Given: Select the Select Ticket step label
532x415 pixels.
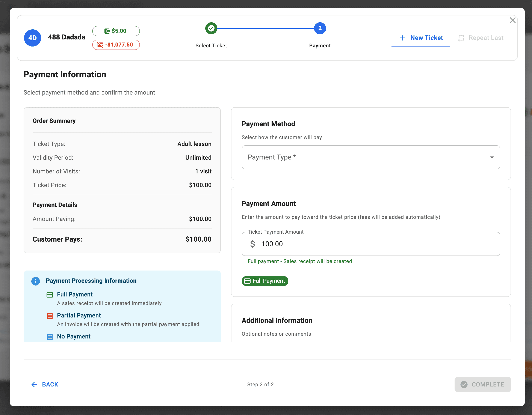Looking at the screenshot, I should click(211, 45).
